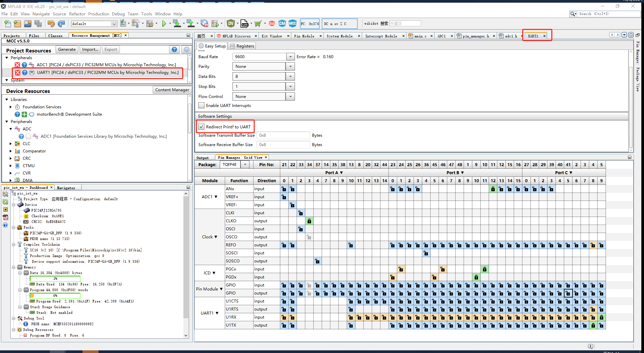The height and width of the screenshot is (353, 644).
Task: Click the dashboard PDF datasheet icon
Action: point(5,217)
